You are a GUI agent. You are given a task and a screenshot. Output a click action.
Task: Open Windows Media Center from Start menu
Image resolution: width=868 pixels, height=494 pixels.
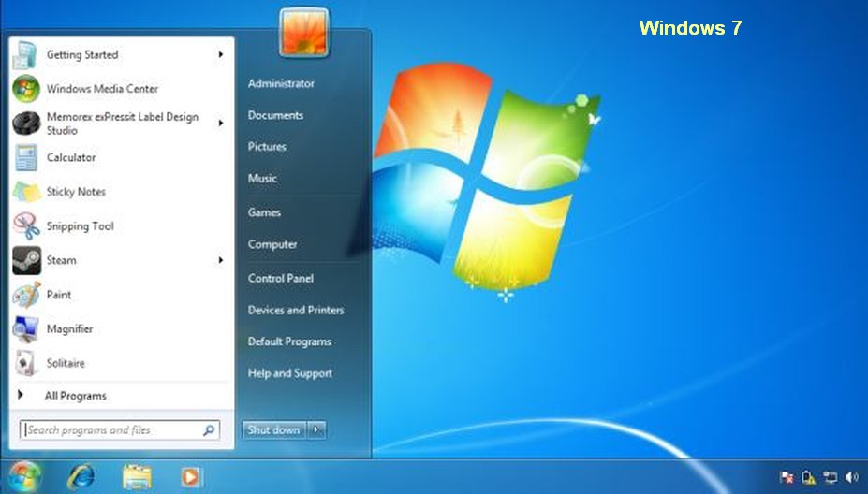(x=102, y=89)
